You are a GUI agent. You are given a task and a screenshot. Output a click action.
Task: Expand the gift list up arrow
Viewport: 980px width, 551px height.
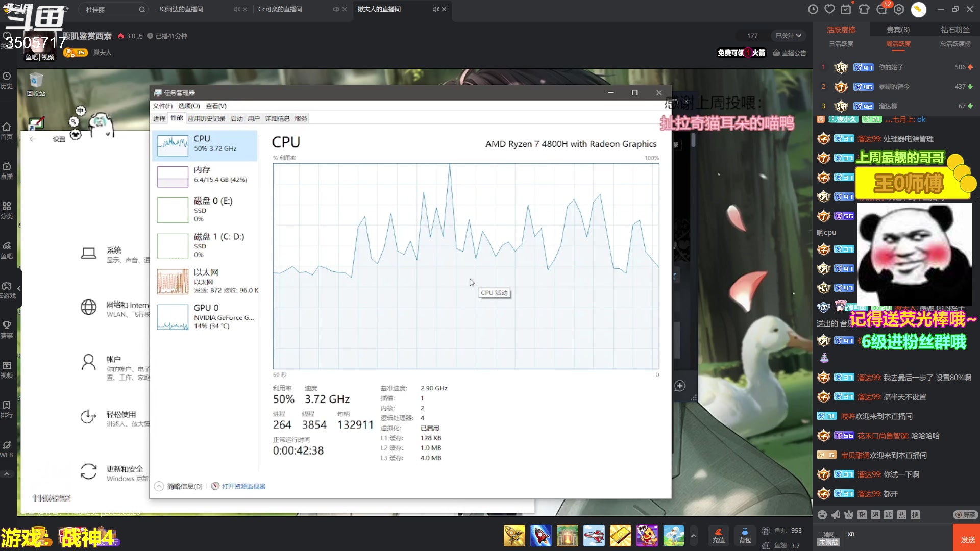(x=693, y=536)
